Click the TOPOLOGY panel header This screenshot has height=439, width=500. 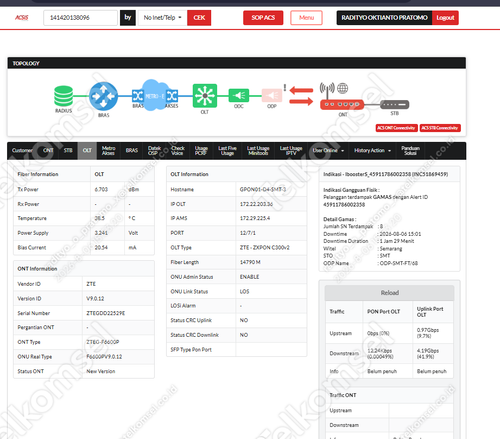coord(237,63)
